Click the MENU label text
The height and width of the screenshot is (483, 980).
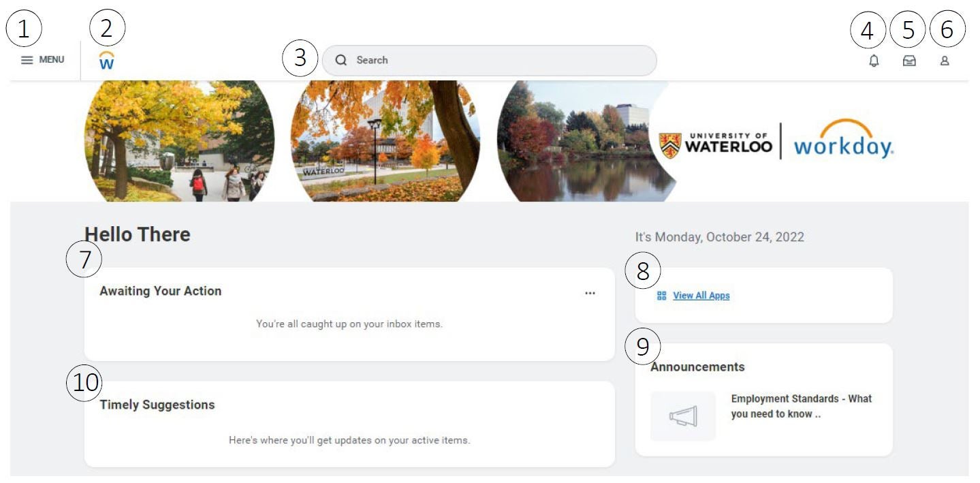click(52, 60)
